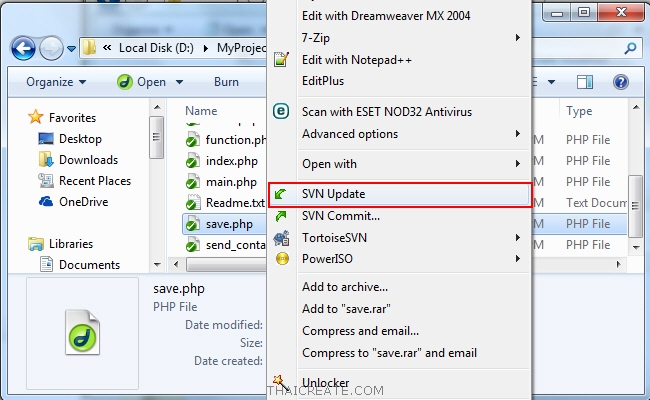Click the navigation pane scroll down arrow
The width and height of the screenshot is (650, 400).
click(x=157, y=264)
